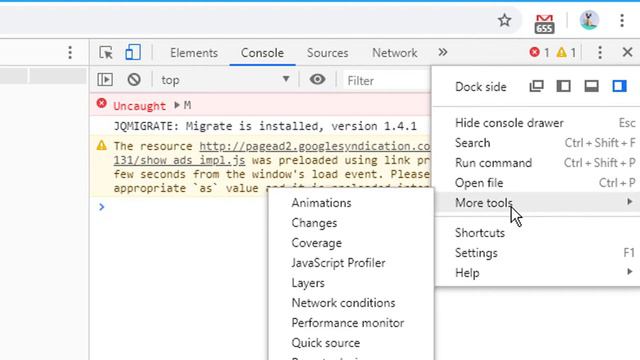Dock DevTools to the left side
Screen dimensions: 640x360
click(564, 86)
